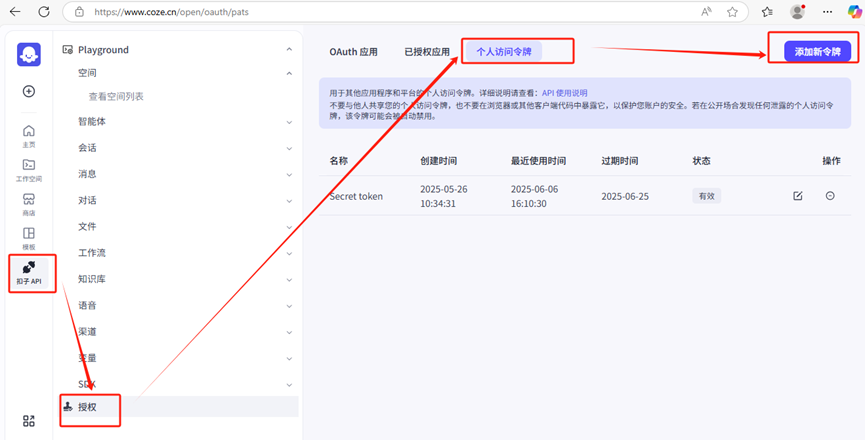Expand the 智能体 section chevron
The height and width of the screenshot is (440, 865).
(x=289, y=122)
